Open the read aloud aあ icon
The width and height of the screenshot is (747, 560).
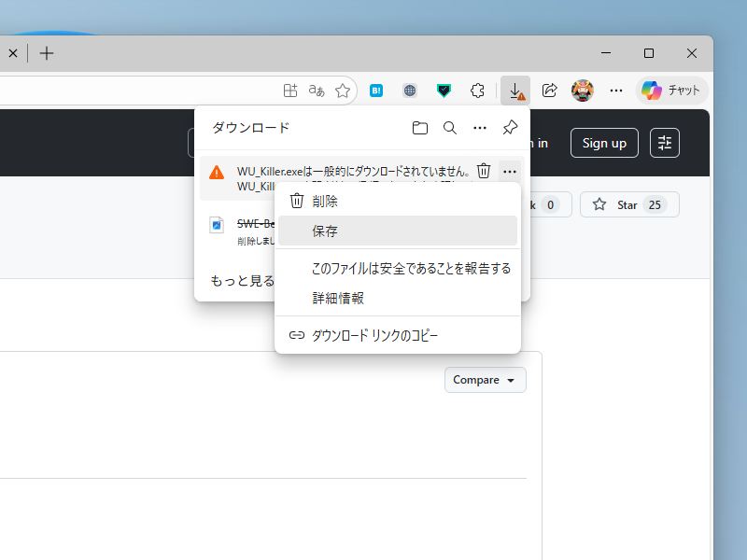[316, 91]
